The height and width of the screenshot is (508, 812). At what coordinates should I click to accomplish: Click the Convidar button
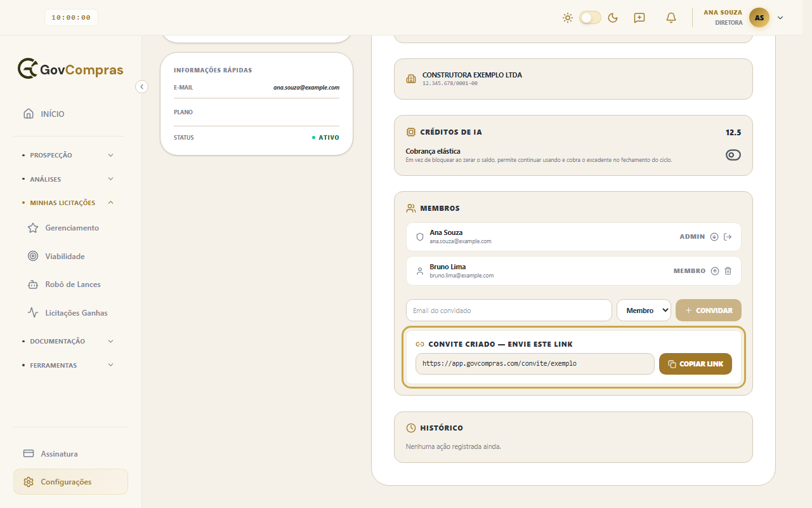[x=709, y=311]
